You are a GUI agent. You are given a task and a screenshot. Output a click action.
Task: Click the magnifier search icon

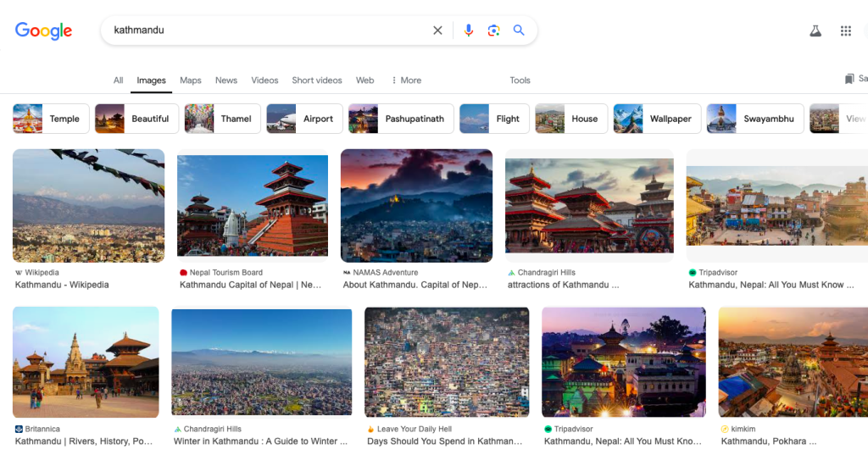pos(519,31)
